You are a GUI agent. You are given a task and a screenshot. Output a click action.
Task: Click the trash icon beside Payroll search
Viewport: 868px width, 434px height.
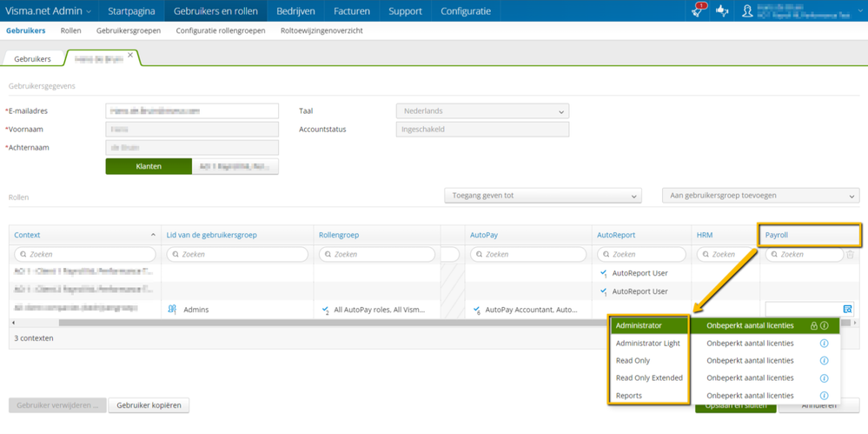coord(851,255)
